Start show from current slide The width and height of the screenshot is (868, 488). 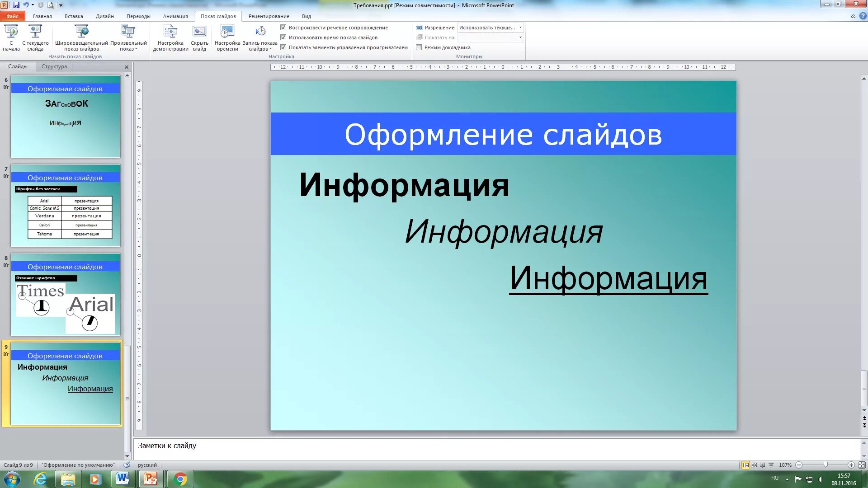tap(35, 32)
